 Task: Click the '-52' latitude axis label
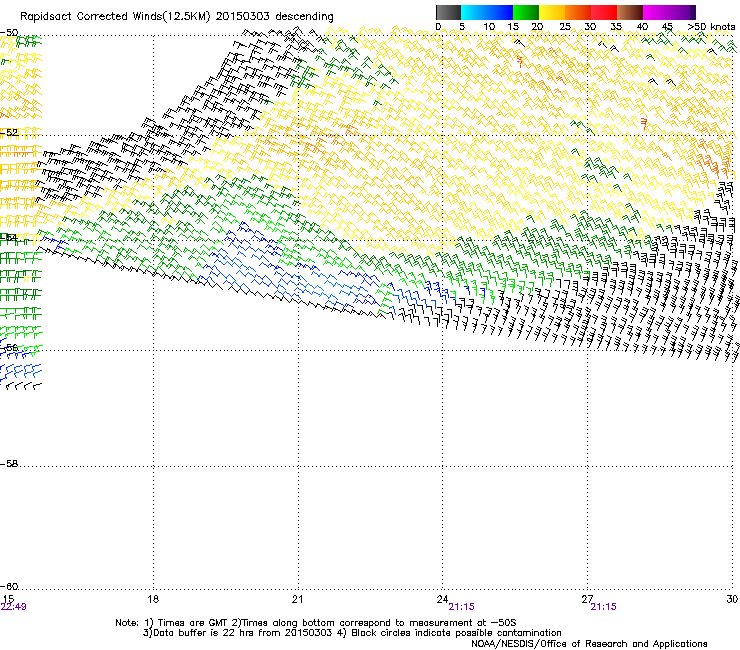point(9,133)
